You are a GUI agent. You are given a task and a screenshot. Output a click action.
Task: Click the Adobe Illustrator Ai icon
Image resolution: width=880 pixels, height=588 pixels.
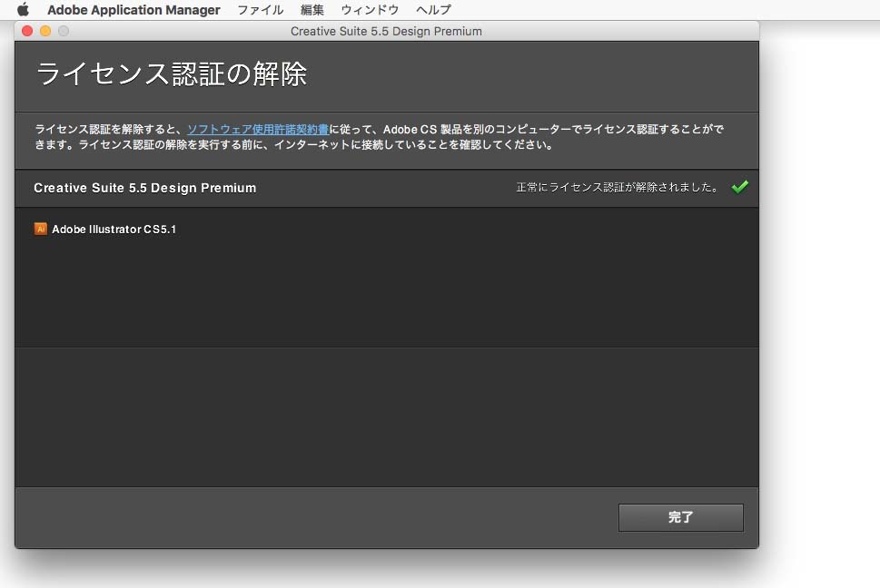[x=40, y=229]
